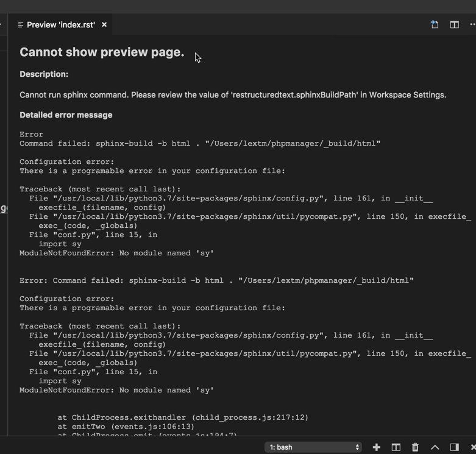
Task: Click the first 'Command failed: sphinx-build' line
Action: [x=200, y=143]
